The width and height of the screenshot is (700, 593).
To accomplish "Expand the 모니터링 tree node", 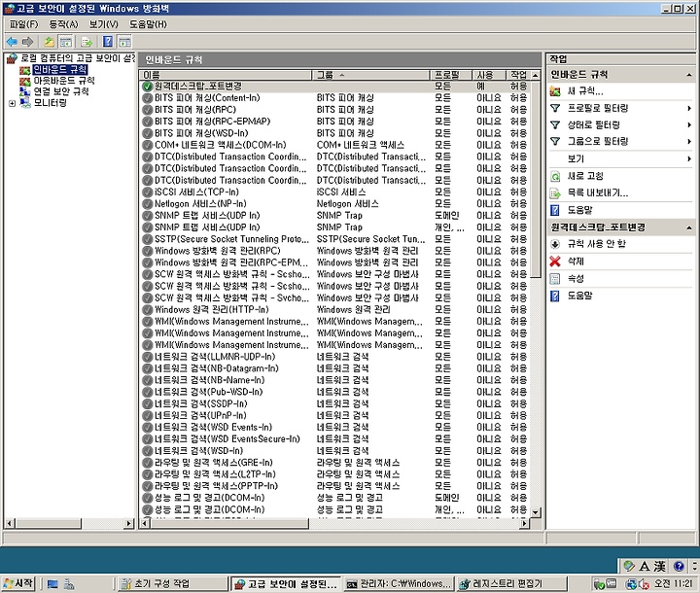I will pyautogui.click(x=12, y=104).
